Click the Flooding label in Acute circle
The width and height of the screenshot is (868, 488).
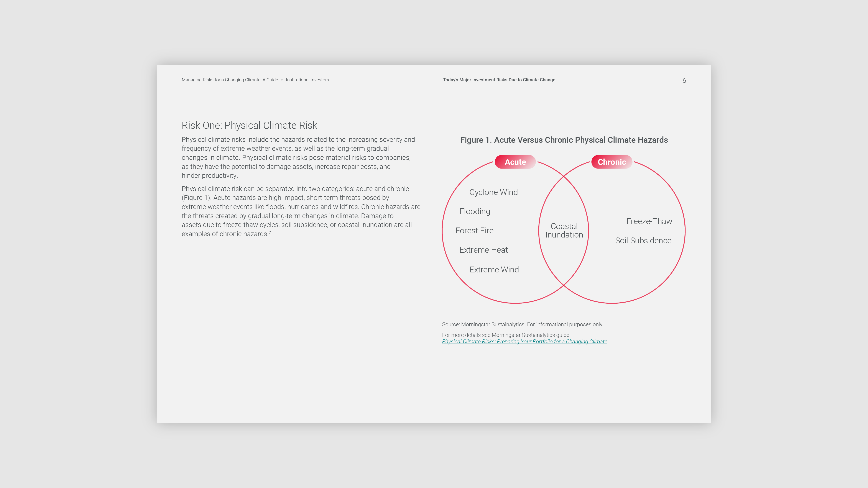pos(474,211)
